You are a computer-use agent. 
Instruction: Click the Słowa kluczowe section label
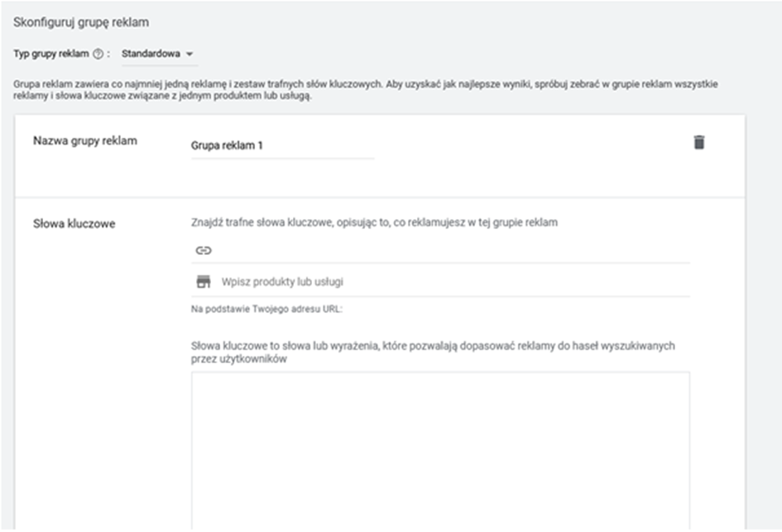[74, 223]
